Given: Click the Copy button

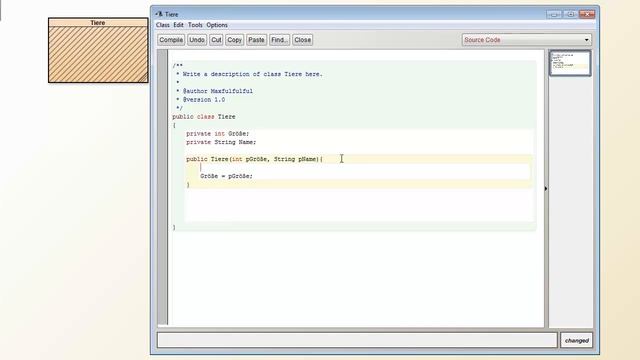Looking at the screenshot, I should click(x=234, y=40).
